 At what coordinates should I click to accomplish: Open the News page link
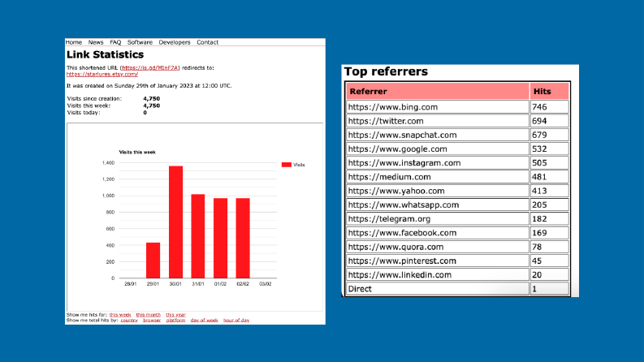coord(96,42)
